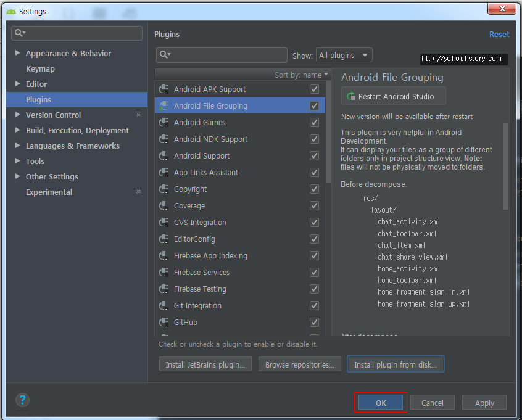Select the EditorConfig plugin row
Screen dimensions: 522x420
coord(239,239)
